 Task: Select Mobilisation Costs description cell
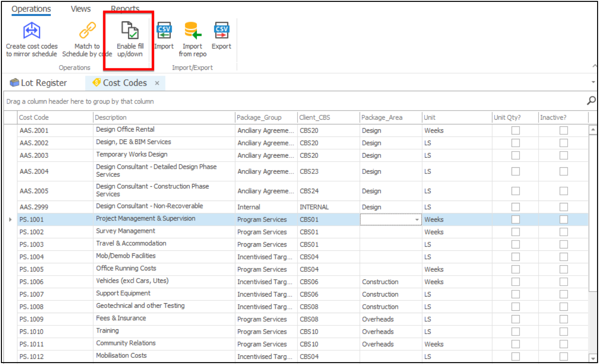coord(164,356)
